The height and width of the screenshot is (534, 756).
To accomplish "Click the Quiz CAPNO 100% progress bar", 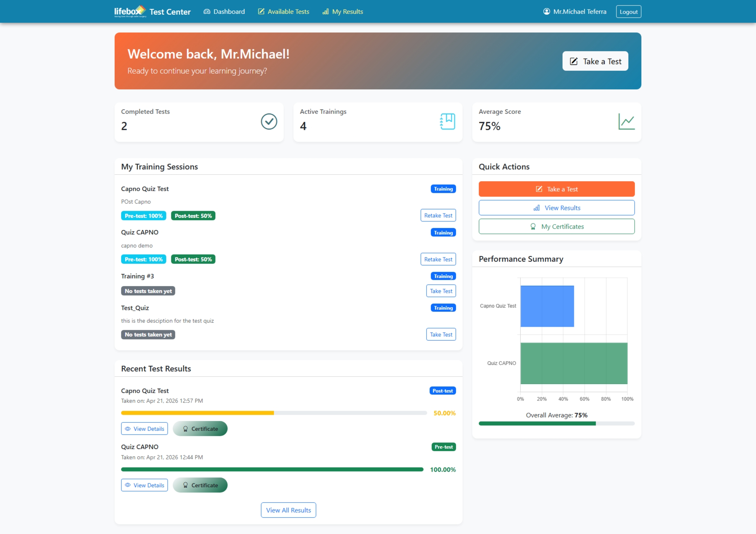I will pyautogui.click(x=272, y=469).
